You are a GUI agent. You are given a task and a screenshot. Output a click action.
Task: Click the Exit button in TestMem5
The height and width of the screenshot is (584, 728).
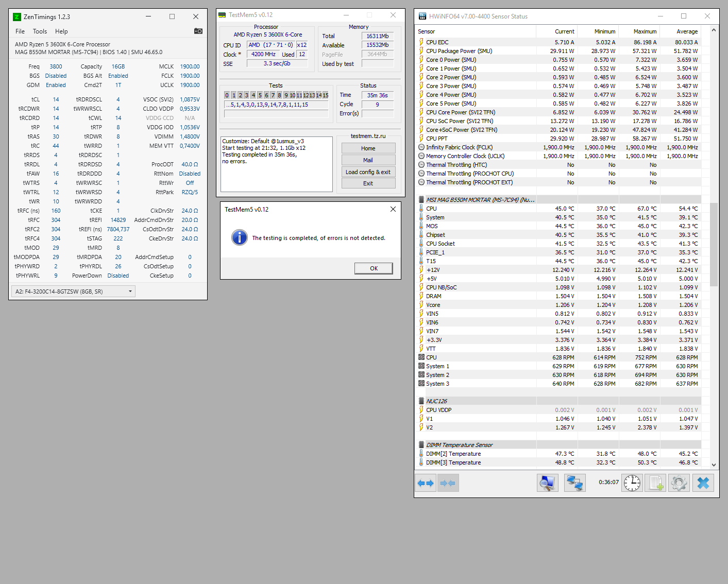pos(368,183)
